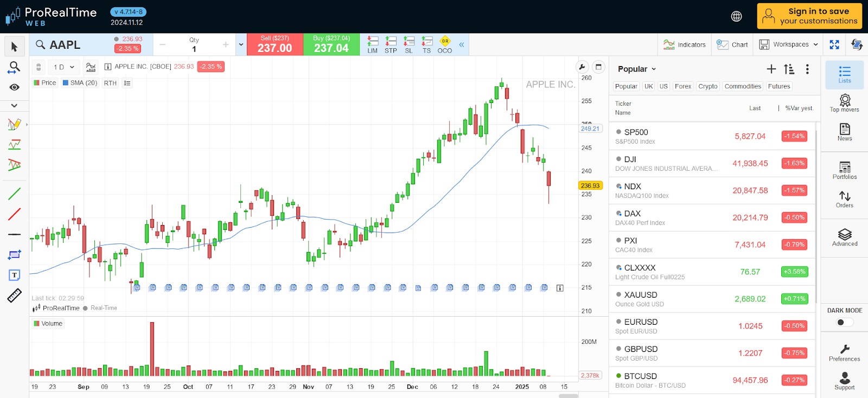
Task: Decrease order quantity with minus button
Action: pyautogui.click(x=162, y=44)
